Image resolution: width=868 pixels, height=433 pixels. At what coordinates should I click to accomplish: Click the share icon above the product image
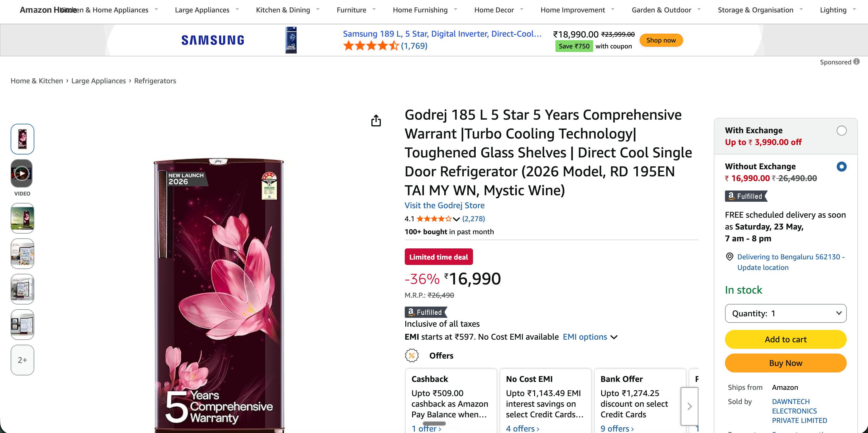click(376, 120)
